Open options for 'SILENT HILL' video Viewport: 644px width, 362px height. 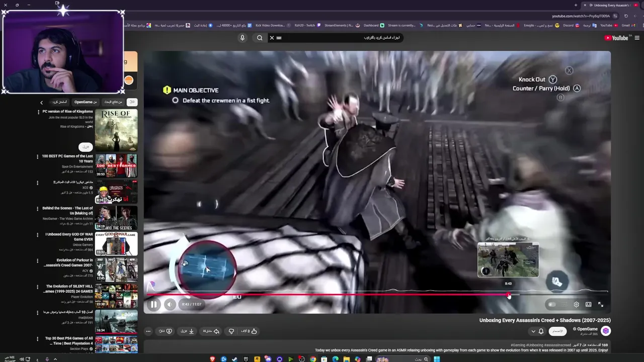click(x=37, y=287)
